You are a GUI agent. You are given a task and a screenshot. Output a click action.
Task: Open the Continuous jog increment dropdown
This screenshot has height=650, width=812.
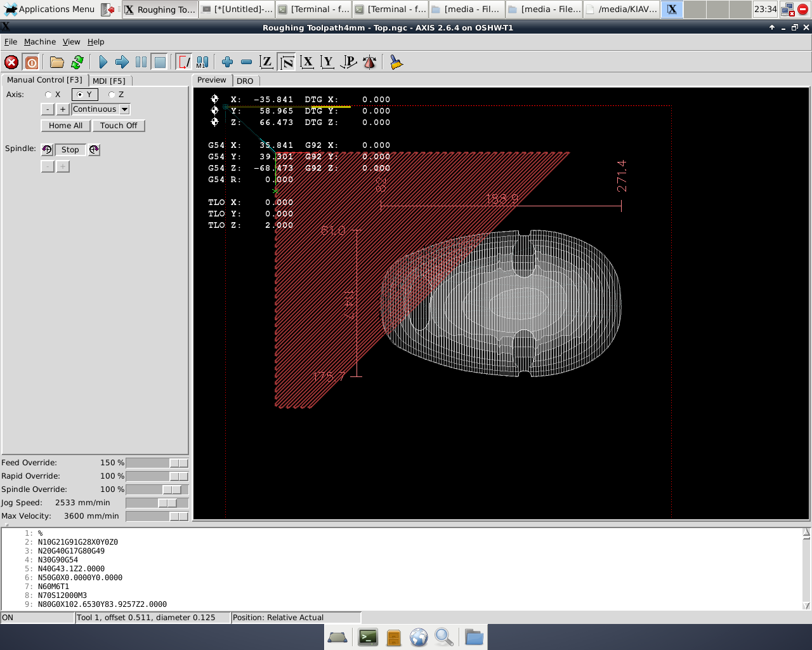point(100,109)
